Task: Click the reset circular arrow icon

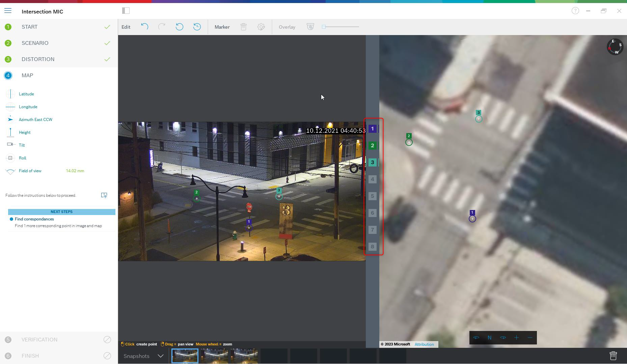Action: click(x=180, y=27)
